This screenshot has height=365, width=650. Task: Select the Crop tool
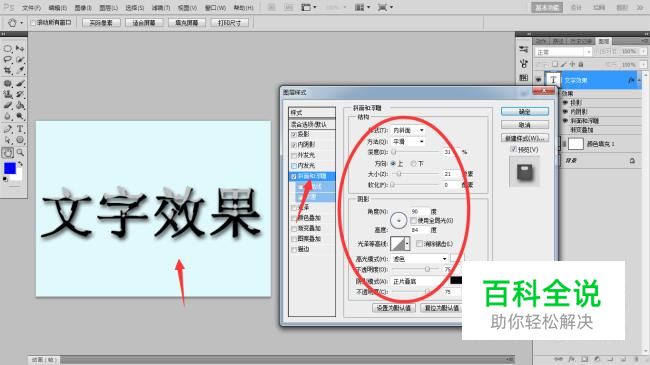pyautogui.click(x=7, y=71)
